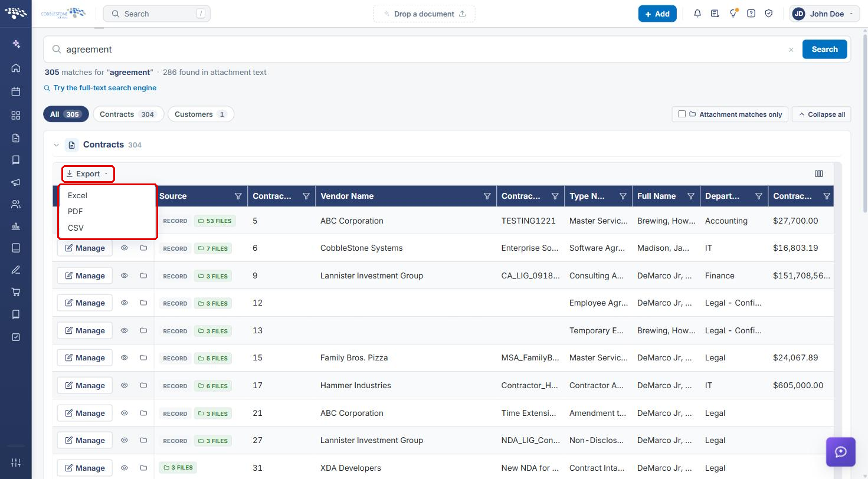Open the AI sparkle icon in sidebar
Viewport: 868px width, 479px height.
click(16, 44)
